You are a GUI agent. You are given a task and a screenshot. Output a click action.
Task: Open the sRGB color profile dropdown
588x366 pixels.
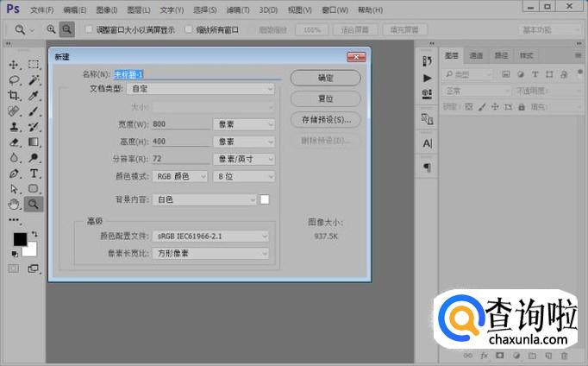click(x=210, y=237)
